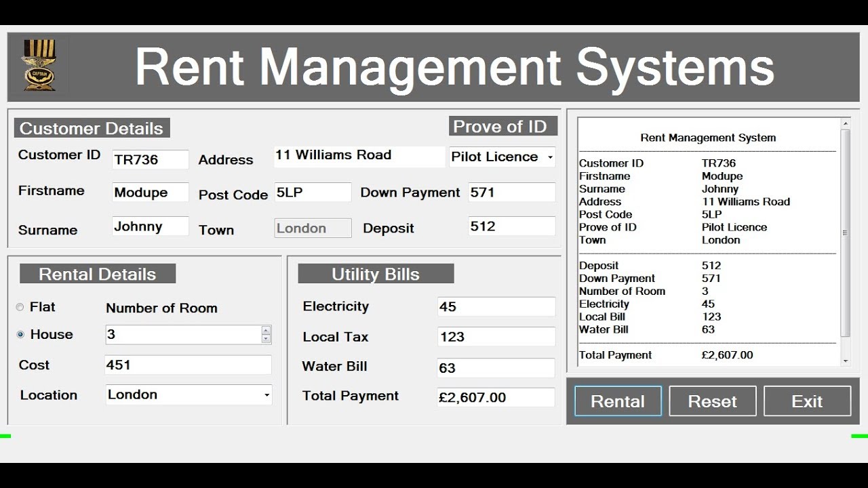Click Modupe in the receipt
Viewport: 868px width, 488px height.
pyautogui.click(x=722, y=176)
